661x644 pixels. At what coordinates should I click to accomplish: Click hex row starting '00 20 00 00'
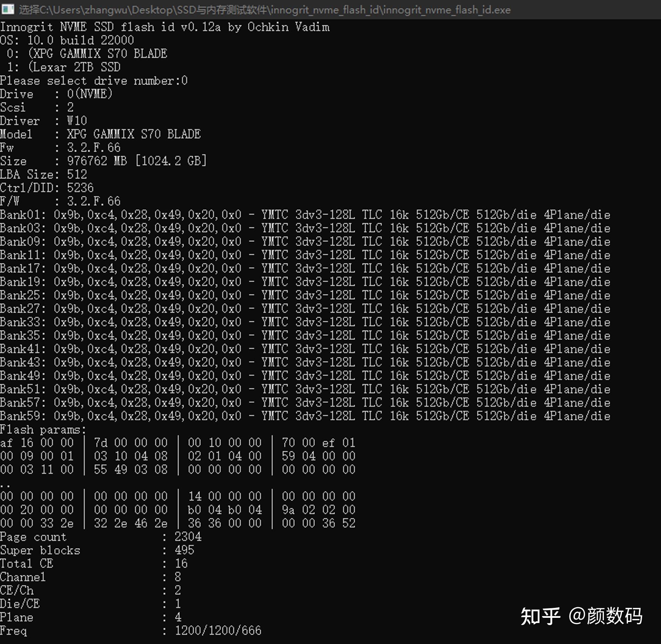pos(178,510)
